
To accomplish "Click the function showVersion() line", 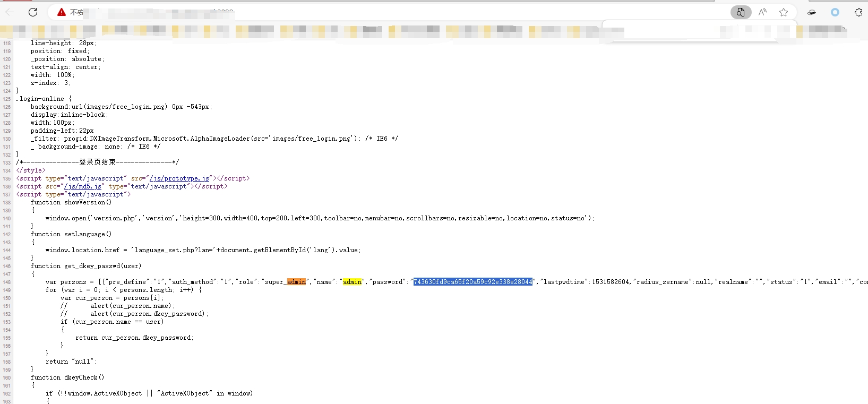I will 71,202.
